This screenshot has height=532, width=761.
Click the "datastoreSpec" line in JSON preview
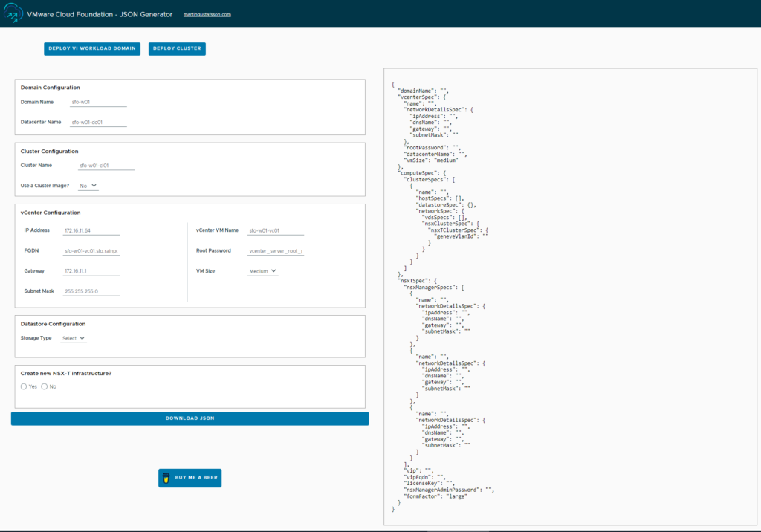(x=446, y=205)
